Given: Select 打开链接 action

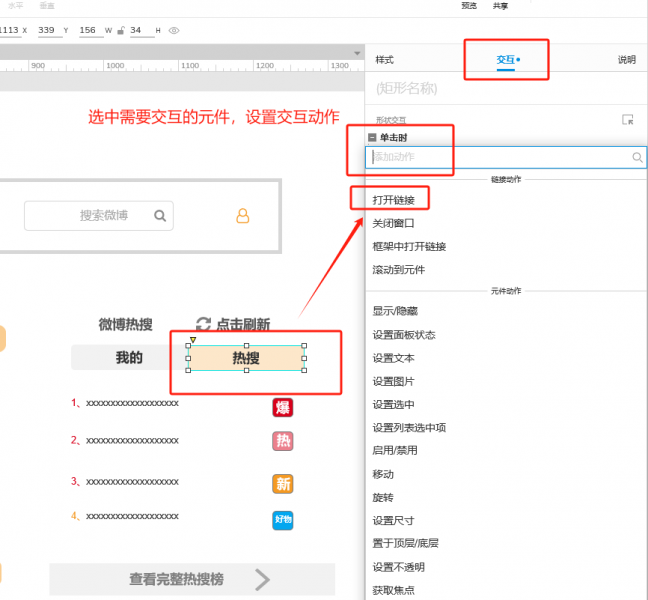Looking at the screenshot, I should coord(393,200).
